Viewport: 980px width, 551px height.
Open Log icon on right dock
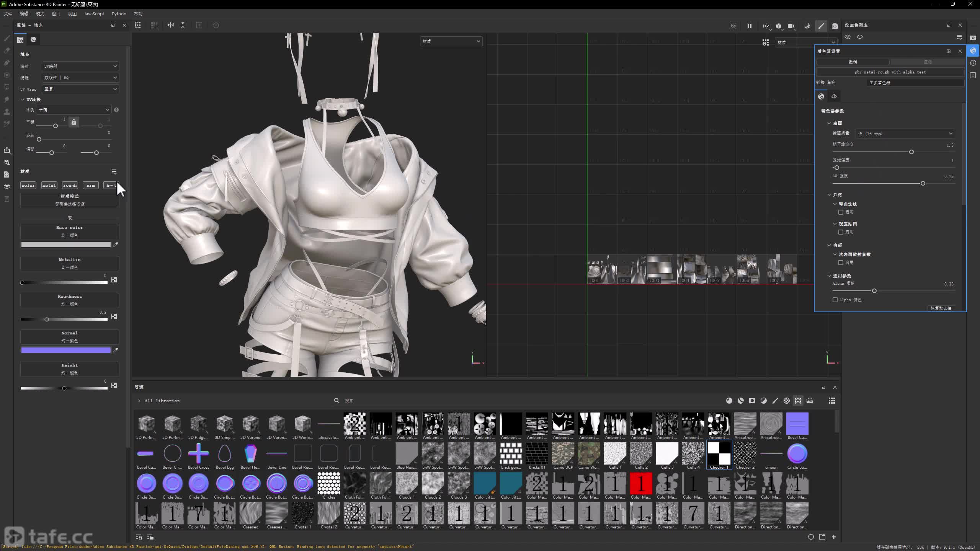pos(973,75)
